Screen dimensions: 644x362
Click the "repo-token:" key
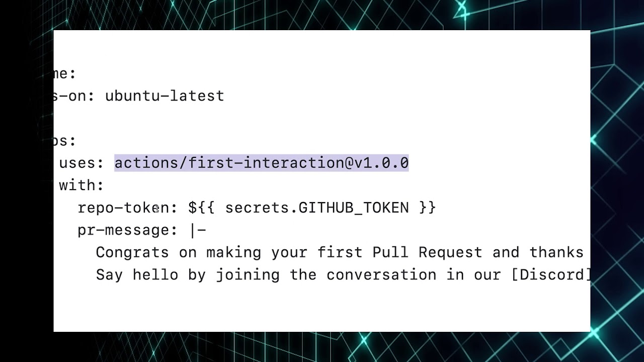pyautogui.click(x=124, y=208)
